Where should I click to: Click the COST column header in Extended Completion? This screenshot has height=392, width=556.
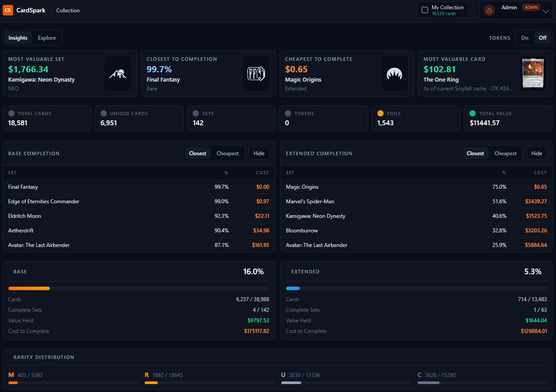click(x=540, y=173)
